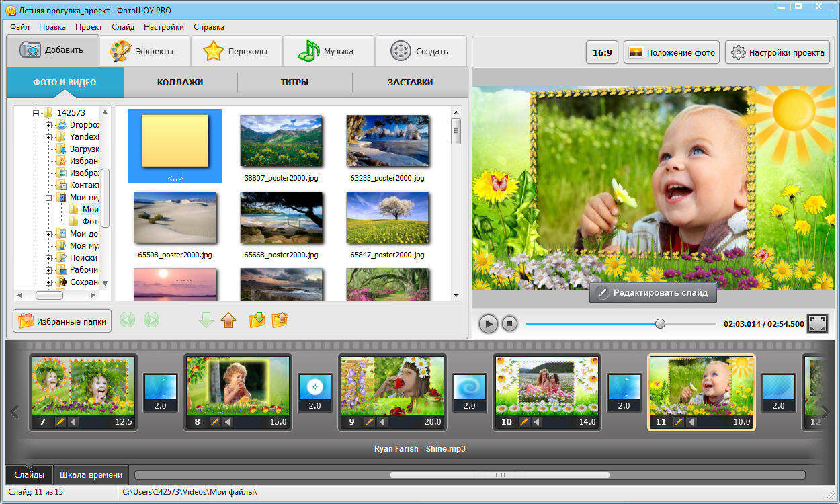Click the pencil edit icon on slide 8
The height and width of the screenshot is (504, 840).
215,422
